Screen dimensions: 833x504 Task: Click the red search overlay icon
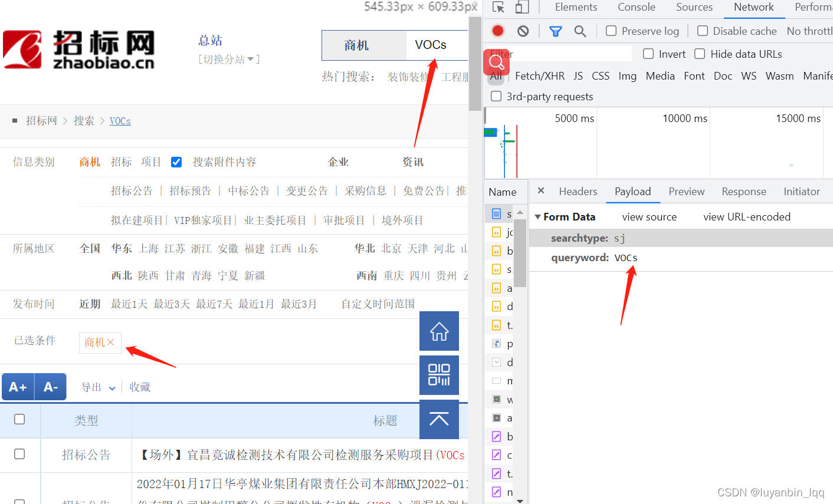497,62
